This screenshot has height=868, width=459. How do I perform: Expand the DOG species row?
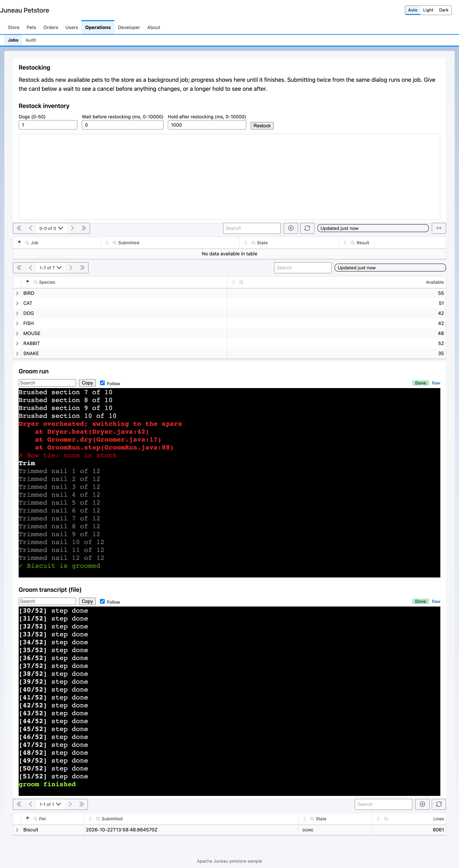click(17, 313)
